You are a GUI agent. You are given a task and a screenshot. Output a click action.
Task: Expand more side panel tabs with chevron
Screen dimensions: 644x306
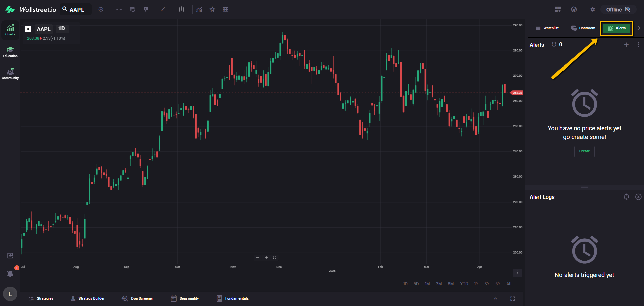pos(639,28)
